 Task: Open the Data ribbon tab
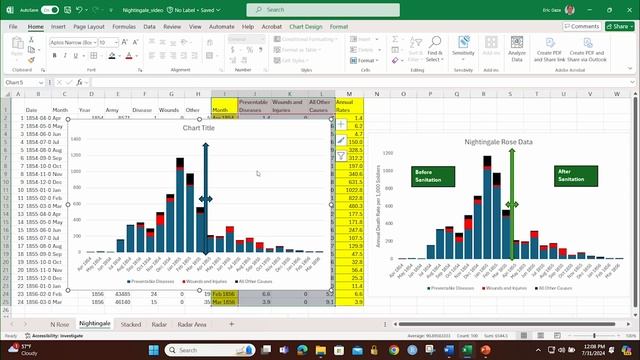click(x=149, y=27)
